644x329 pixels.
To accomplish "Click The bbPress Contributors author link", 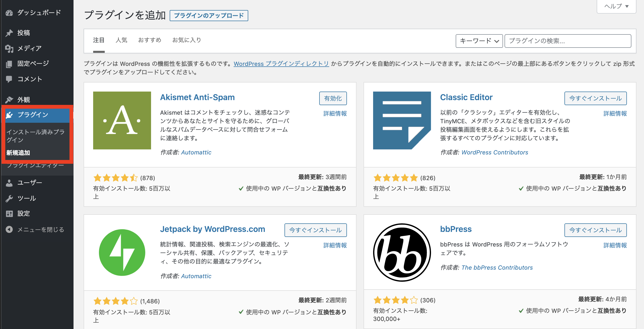I will click(x=497, y=268).
